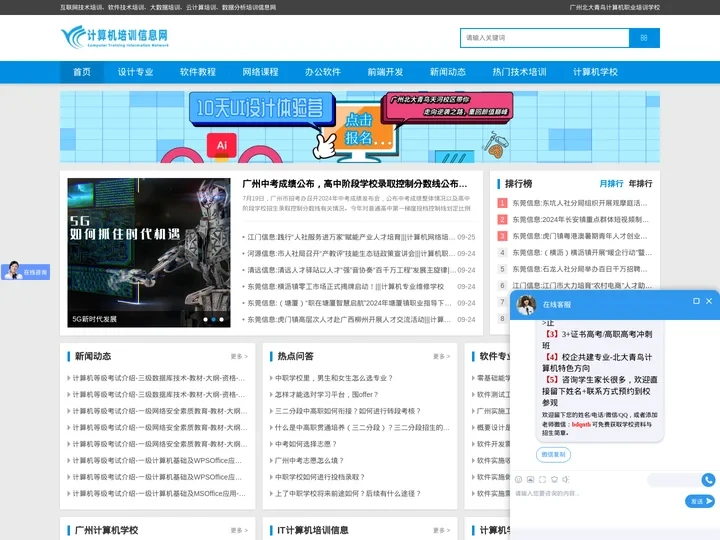Open news 东莞信息:横沥镇零工市场正式揭牌启动

(x=345, y=287)
